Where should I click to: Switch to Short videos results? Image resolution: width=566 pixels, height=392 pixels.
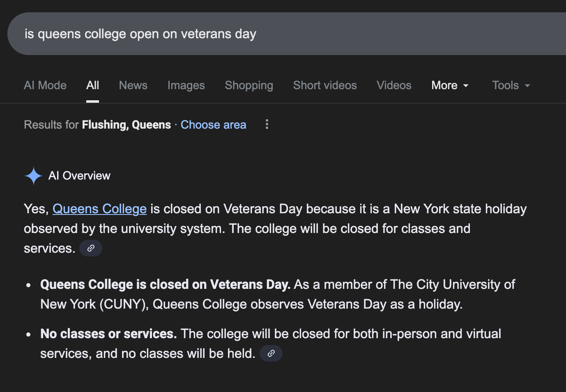[x=324, y=85]
